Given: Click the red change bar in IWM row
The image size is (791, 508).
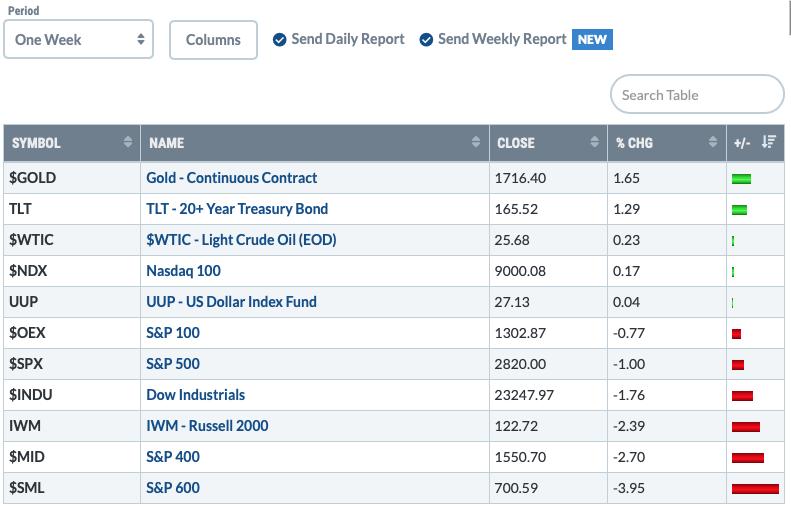Looking at the screenshot, I should click(746, 427).
